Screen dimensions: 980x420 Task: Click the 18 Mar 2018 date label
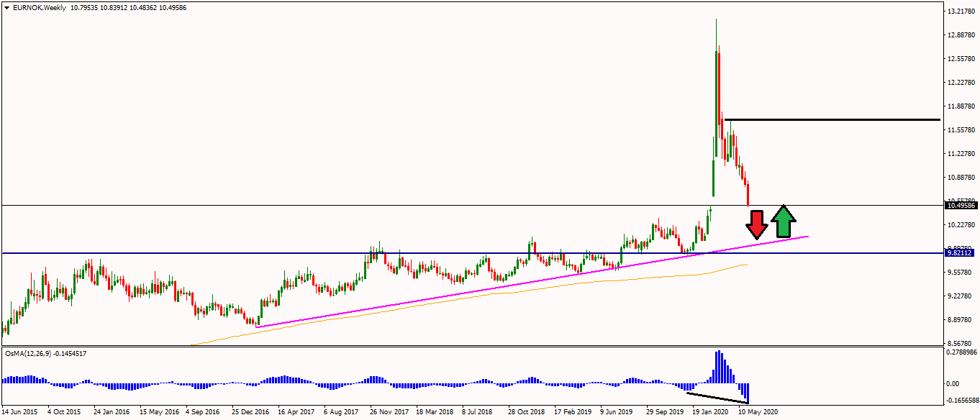434,413
